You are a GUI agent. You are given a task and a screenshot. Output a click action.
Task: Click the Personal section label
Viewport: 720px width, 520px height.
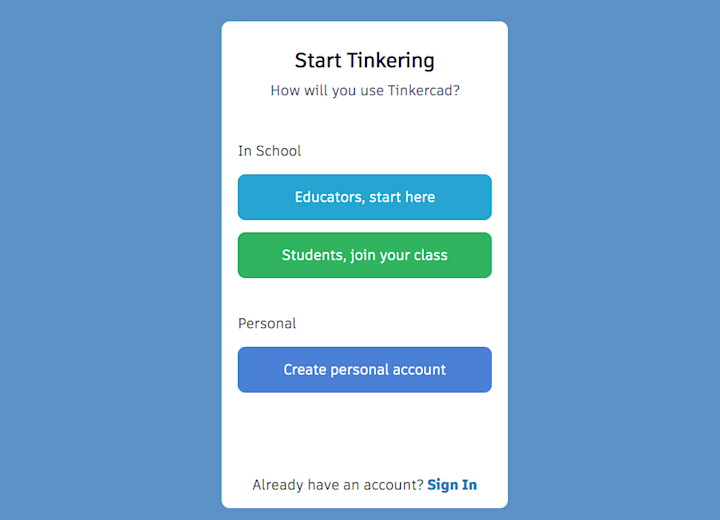[267, 323]
